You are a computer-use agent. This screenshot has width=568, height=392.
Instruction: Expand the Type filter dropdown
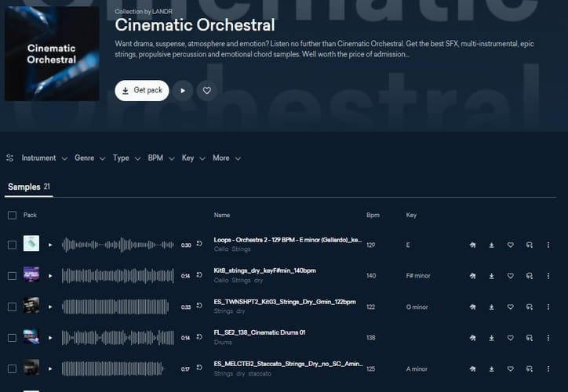tap(126, 158)
